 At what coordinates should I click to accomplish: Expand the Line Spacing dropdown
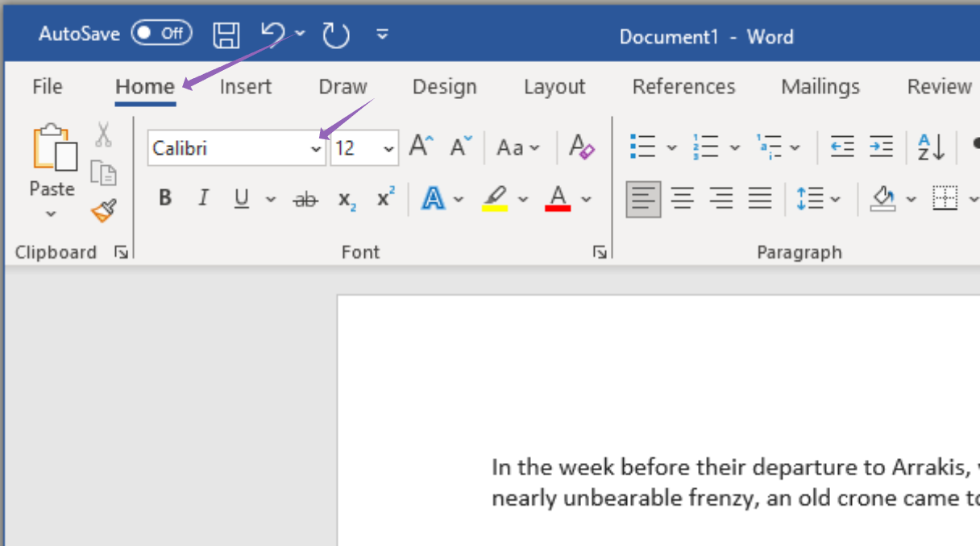(835, 199)
